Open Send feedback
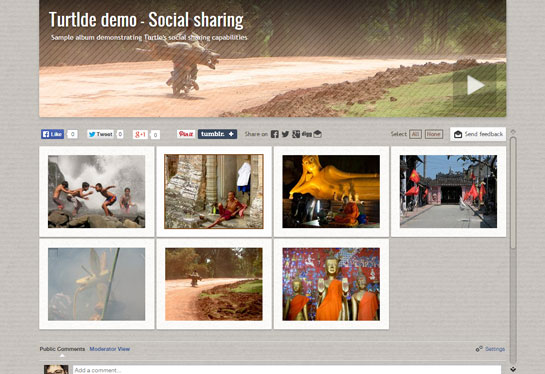 (478, 134)
